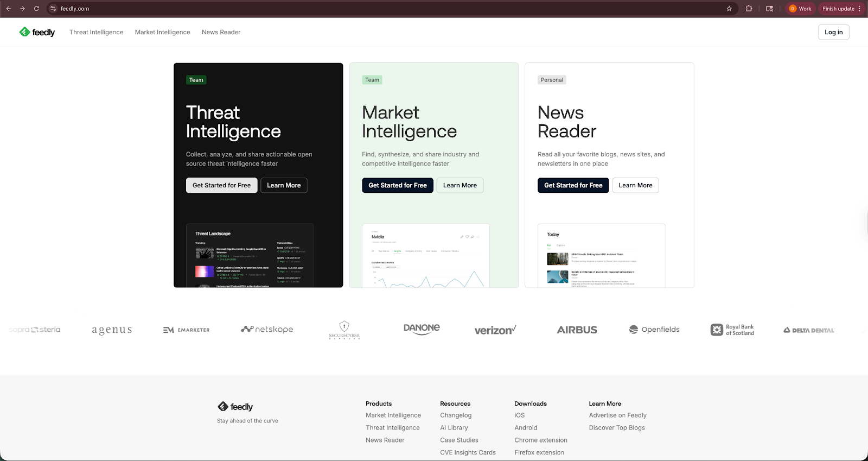This screenshot has height=461, width=868.
Task: Click the footer Feedly logo
Action: pyautogui.click(x=235, y=407)
